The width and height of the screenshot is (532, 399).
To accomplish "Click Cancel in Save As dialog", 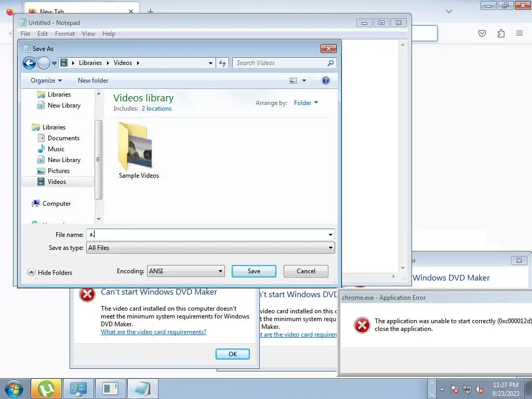I will [x=305, y=271].
